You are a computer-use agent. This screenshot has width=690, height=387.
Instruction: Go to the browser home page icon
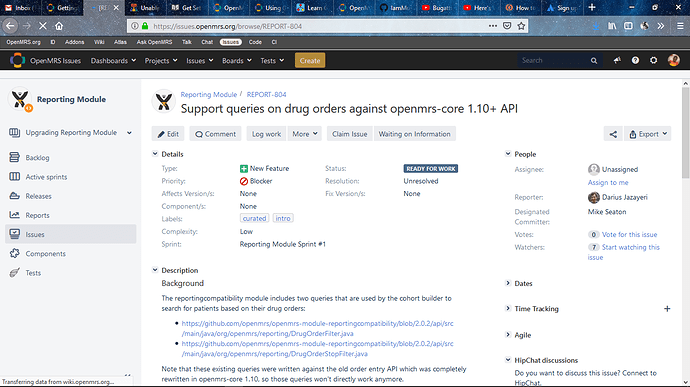[x=59, y=26]
